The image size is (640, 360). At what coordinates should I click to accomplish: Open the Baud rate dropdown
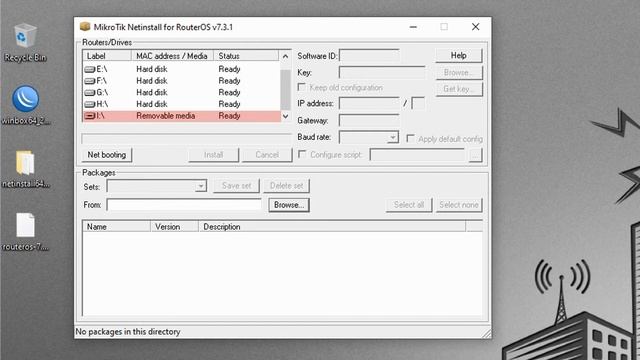pyautogui.click(x=393, y=137)
